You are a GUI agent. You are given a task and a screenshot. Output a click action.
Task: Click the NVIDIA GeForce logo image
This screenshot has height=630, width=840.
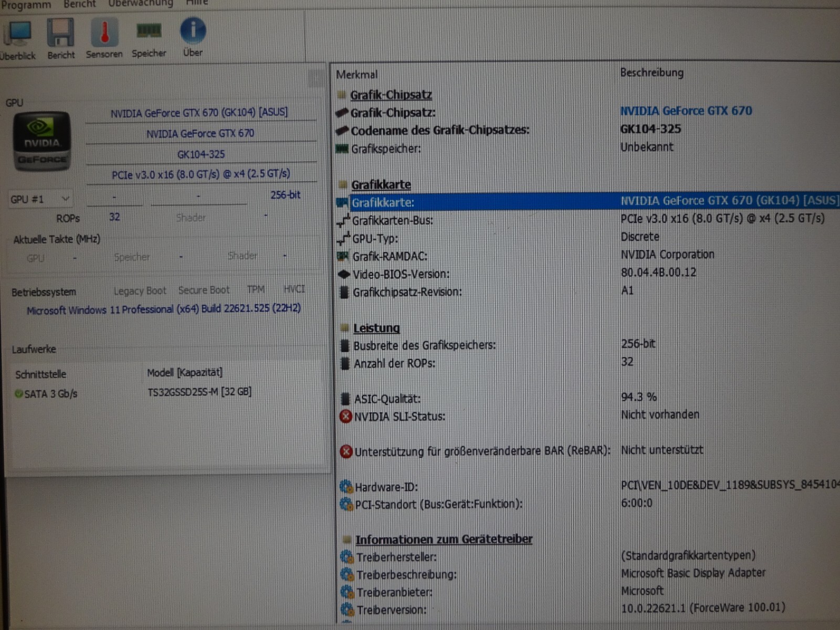click(42, 142)
